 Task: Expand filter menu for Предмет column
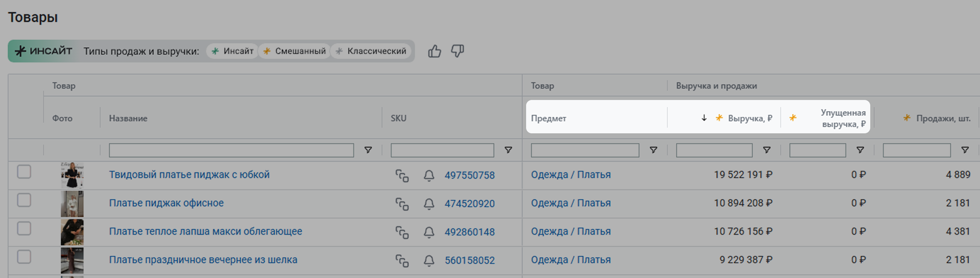click(x=653, y=150)
